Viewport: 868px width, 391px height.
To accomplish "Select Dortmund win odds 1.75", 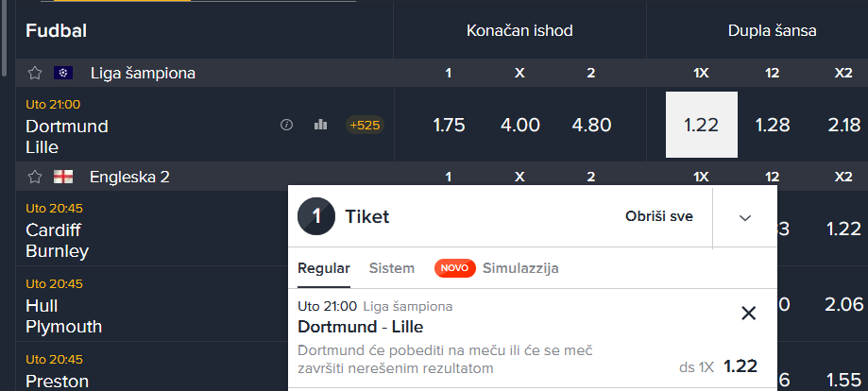I will click(449, 125).
